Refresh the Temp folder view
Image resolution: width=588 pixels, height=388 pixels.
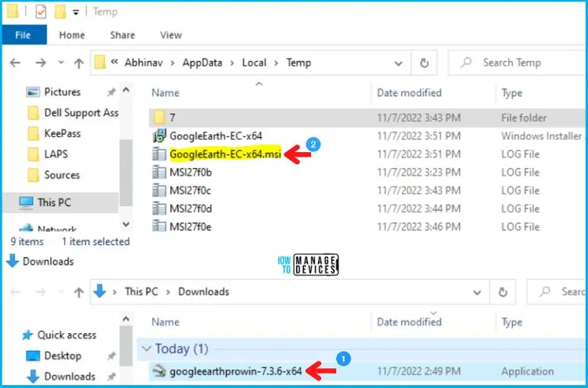point(424,63)
